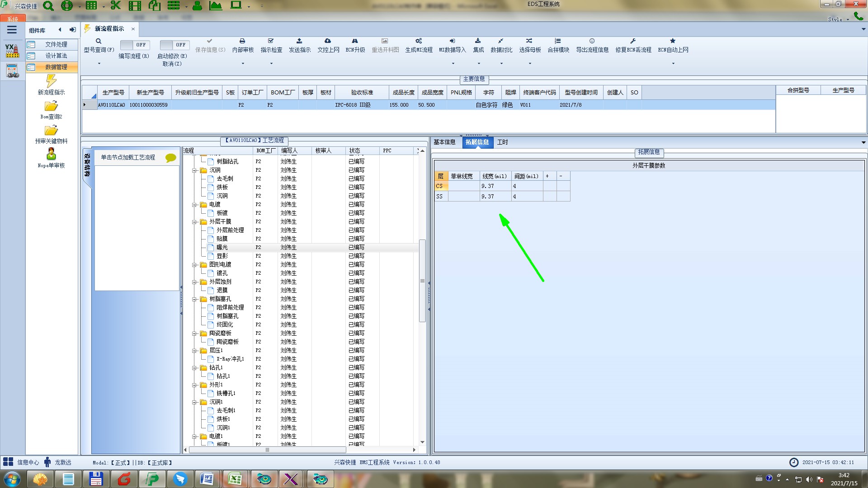Click the 生成MI流程 gears icon
The height and width of the screenshot is (488, 868).
pyautogui.click(x=419, y=41)
